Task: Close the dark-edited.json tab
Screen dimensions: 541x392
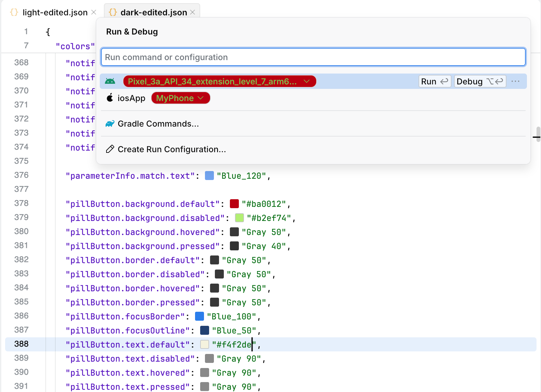Action: [x=192, y=12]
